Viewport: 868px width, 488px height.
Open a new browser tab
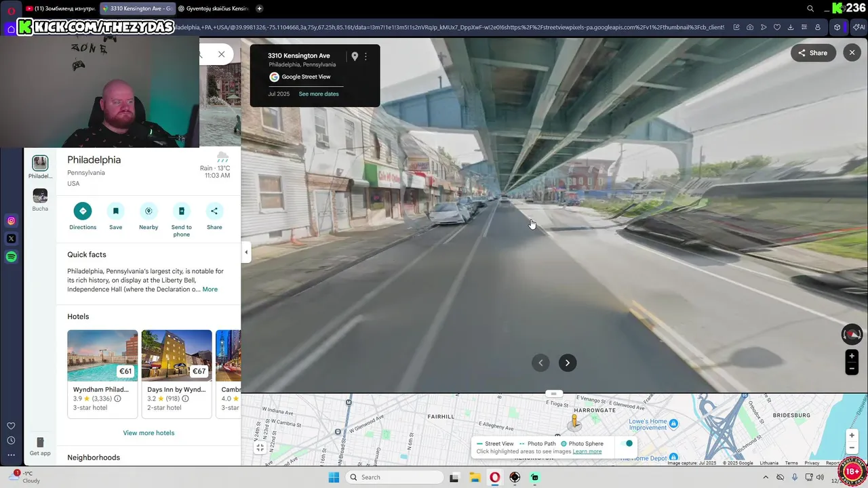tap(259, 9)
